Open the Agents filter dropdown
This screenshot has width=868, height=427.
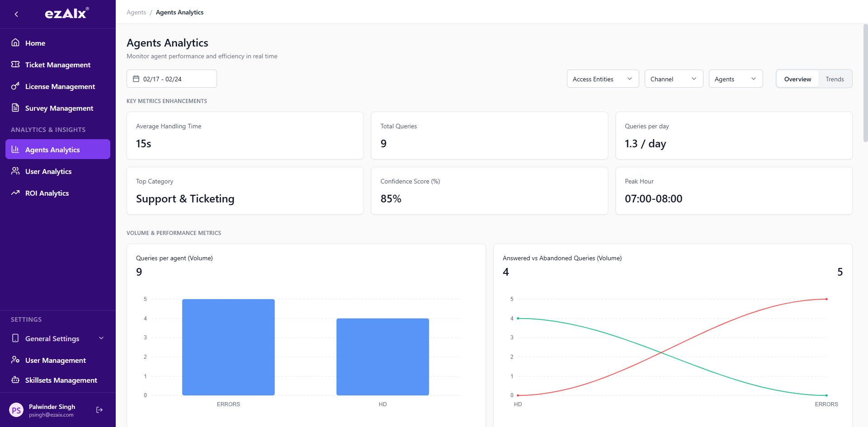(736, 79)
